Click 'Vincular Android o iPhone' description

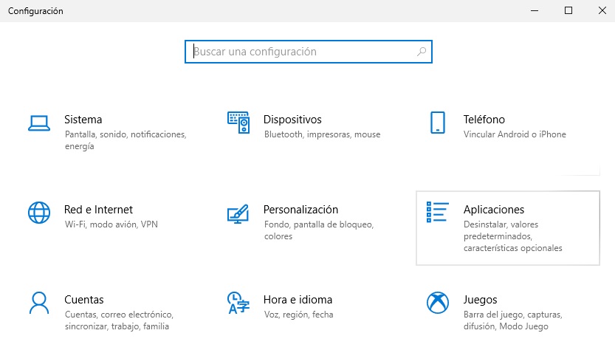click(515, 134)
